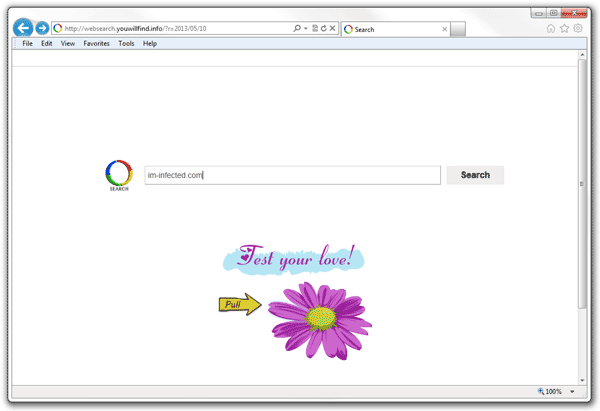Click the vertical scrollbar thumb
This screenshot has height=411, width=600.
pyautogui.click(x=582, y=184)
